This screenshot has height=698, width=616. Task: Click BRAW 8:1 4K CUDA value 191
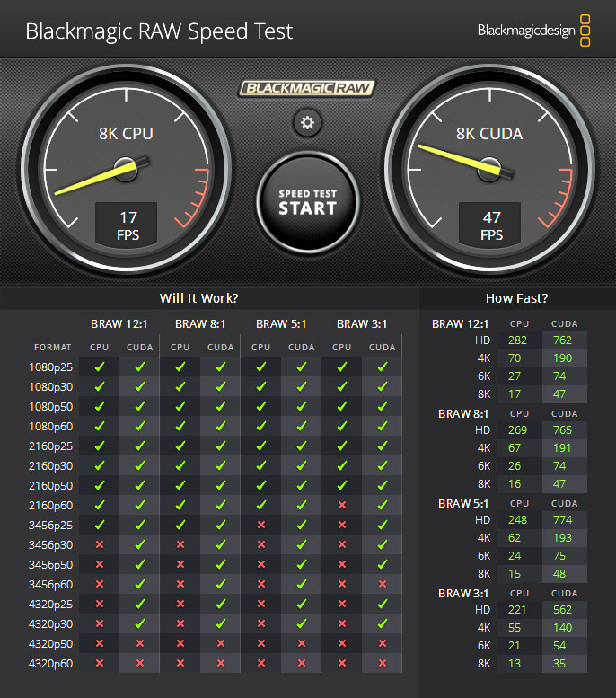[x=562, y=448]
